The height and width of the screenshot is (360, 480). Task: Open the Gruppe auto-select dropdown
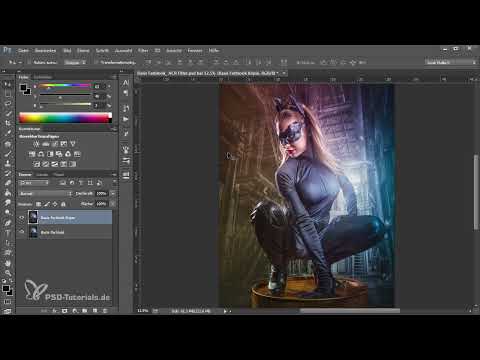[x=75, y=62]
